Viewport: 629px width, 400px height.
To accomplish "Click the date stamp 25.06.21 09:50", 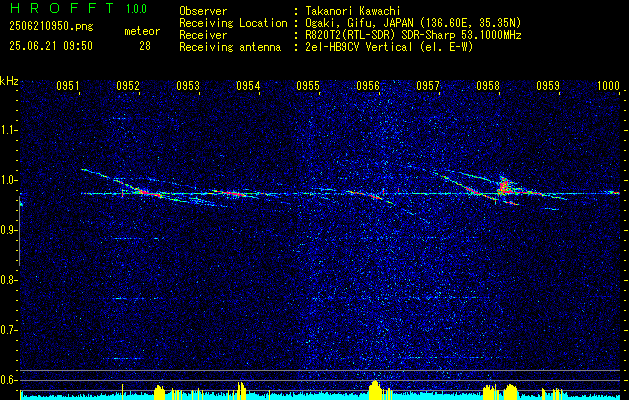I will pyautogui.click(x=51, y=46).
